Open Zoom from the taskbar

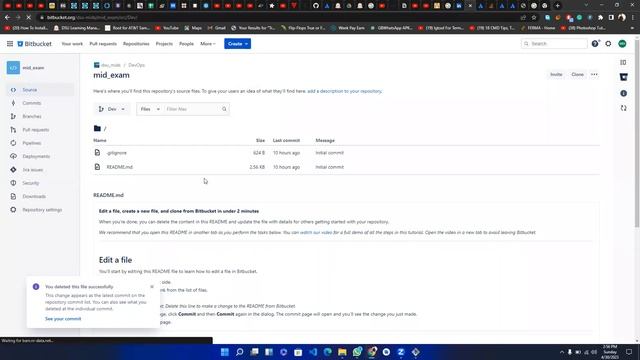point(401,352)
